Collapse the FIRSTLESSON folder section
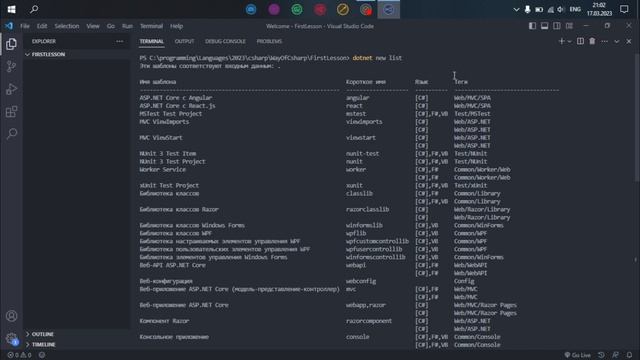This screenshot has height=360, width=640. [x=77, y=54]
